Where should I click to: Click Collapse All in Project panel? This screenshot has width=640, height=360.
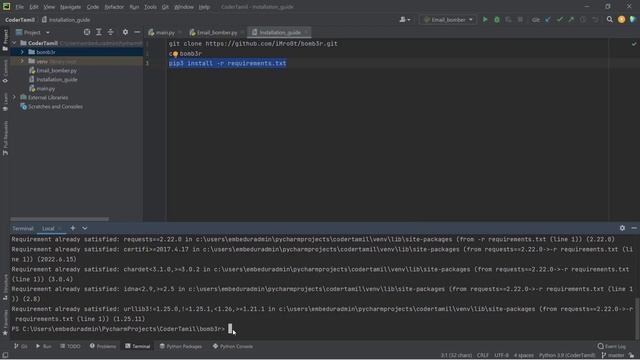111,32
